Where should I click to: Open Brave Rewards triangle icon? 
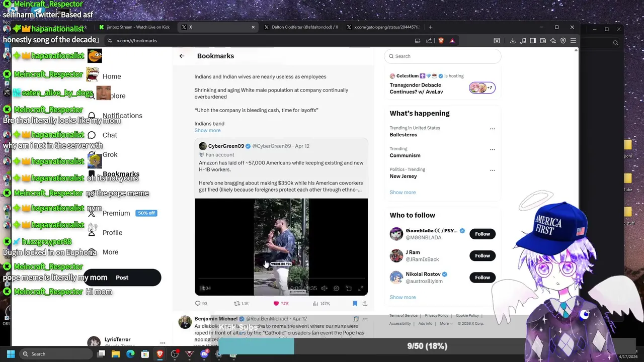(452, 41)
